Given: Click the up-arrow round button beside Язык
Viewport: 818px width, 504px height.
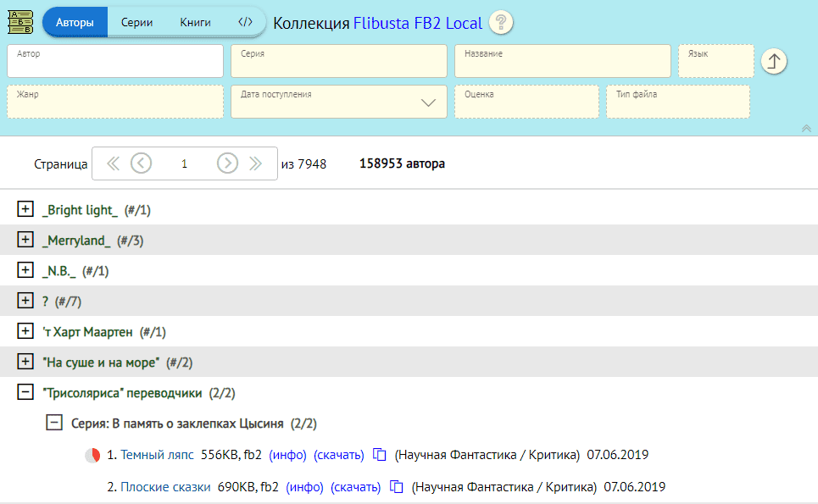Looking at the screenshot, I should point(774,61).
